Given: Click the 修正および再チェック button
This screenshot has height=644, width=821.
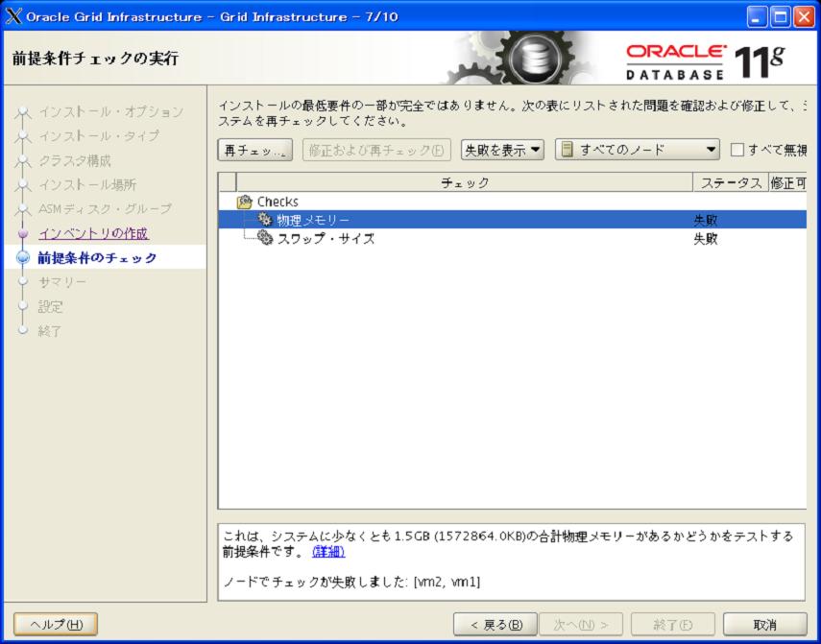Looking at the screenshot, I should coord(376,150).
